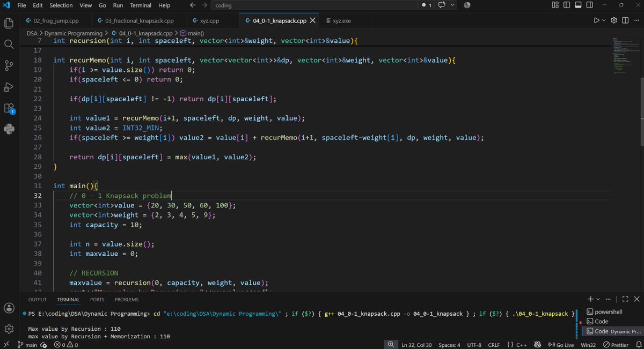The height and width of the screenshot is (349, 644).
Task: Switch to the 03_fractional_knapsack.cpp tab
Action: coord(140,20)
